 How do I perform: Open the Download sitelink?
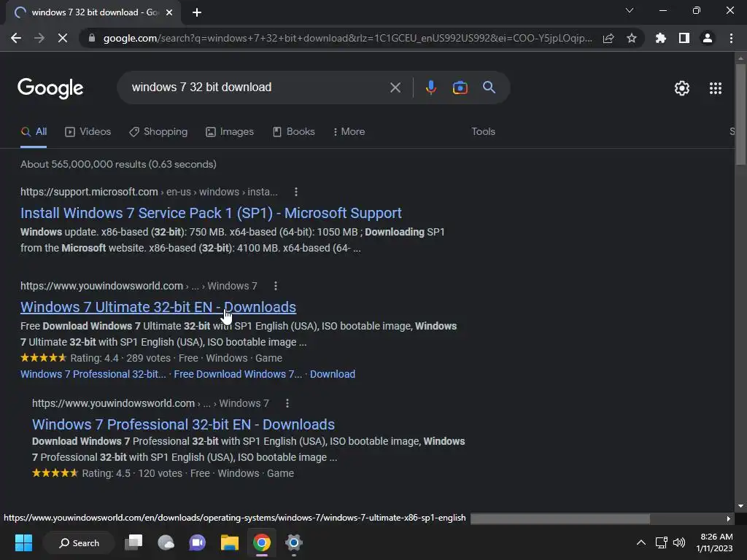[x=333, y=374]
